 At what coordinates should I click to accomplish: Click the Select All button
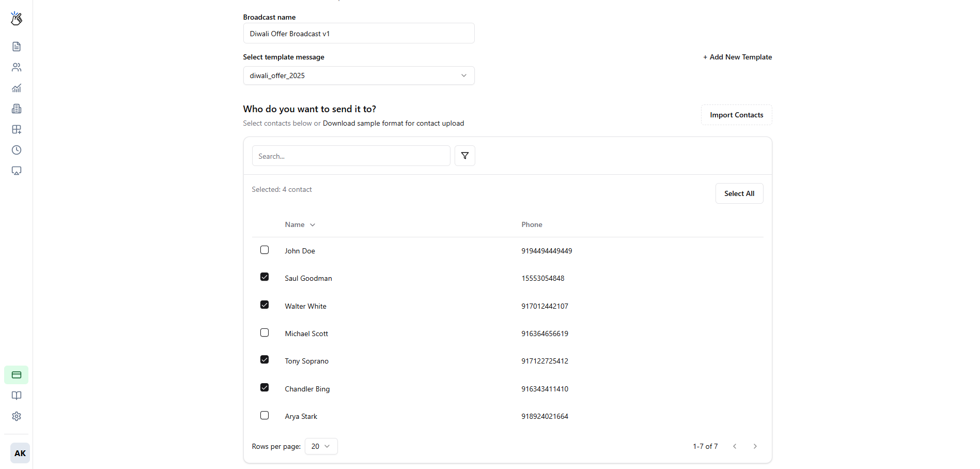point(739,193)
